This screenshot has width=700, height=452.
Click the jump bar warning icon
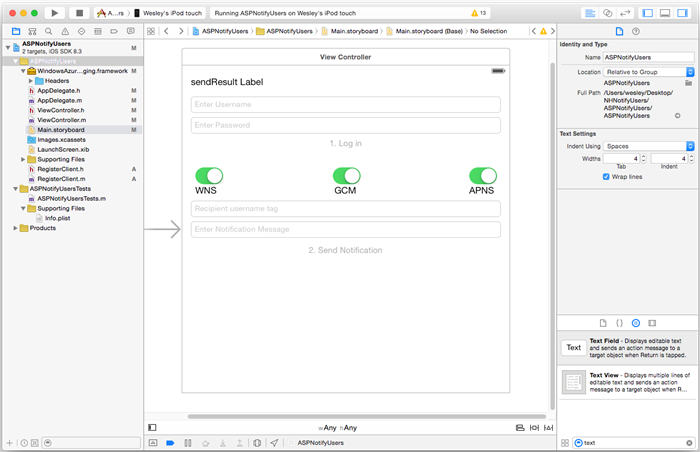[x=543, y=31]
